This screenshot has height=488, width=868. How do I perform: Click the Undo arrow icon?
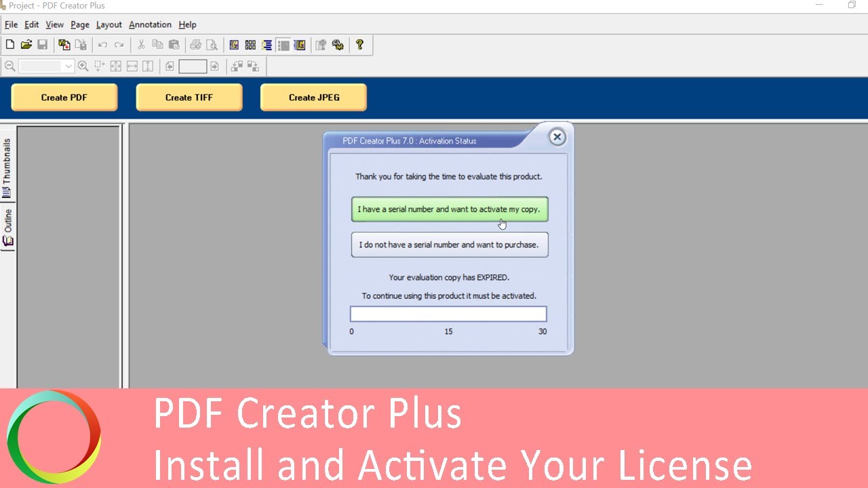tap(102, 45)
